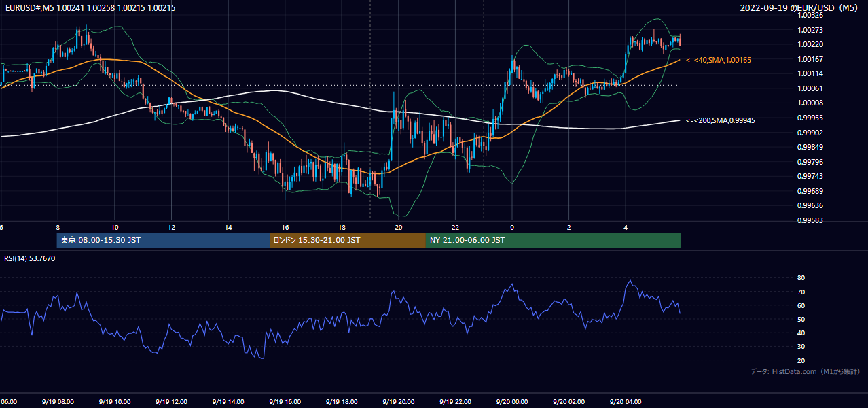This screenshot has height=408, width=868.
Task: Click the 9/19 20:00 time label
Action: (x=399, y=402)
